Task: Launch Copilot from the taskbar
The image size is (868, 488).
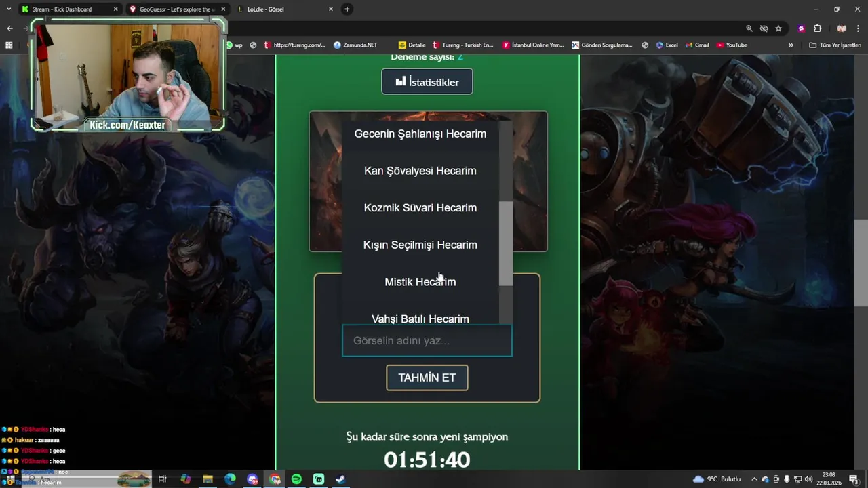Action: click(185, 479)
